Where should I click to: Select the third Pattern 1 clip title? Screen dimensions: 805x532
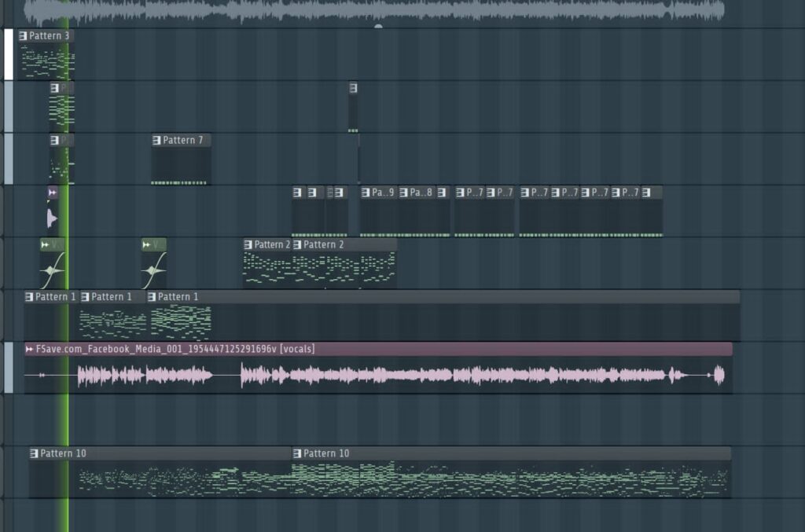click(x=178, y=297)
